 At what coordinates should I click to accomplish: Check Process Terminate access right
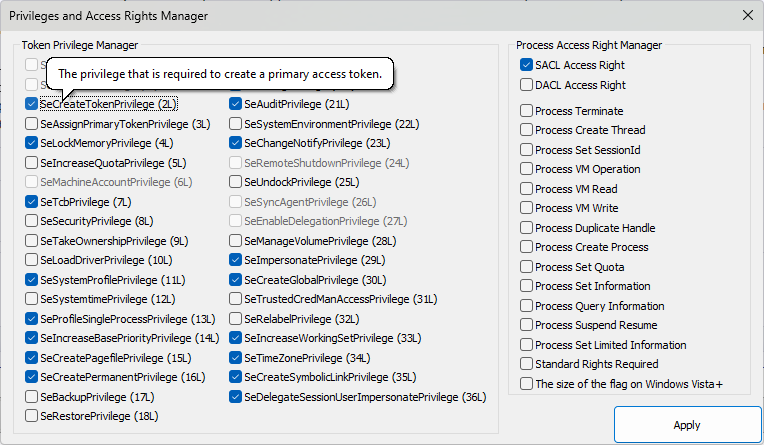coord(527,111)
